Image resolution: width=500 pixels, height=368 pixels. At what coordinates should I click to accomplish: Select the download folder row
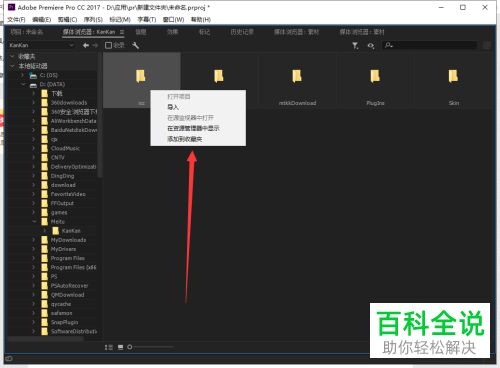(x=53, y=185)
